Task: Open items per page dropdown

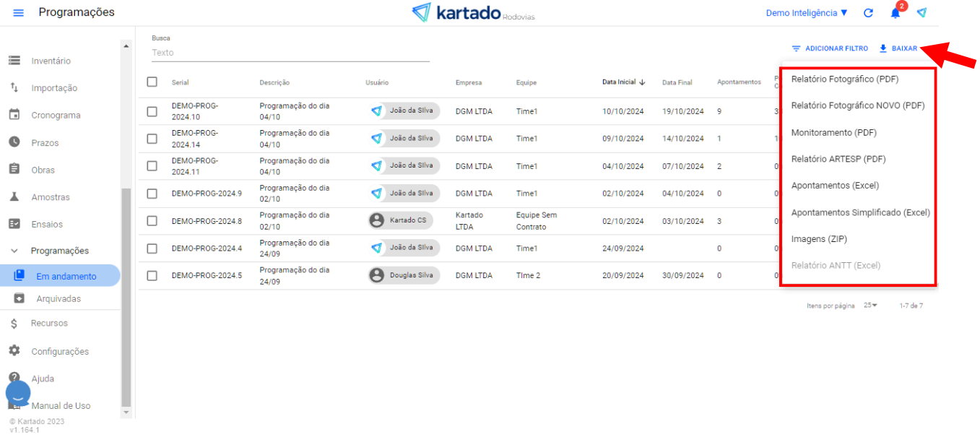Action: 870,306
